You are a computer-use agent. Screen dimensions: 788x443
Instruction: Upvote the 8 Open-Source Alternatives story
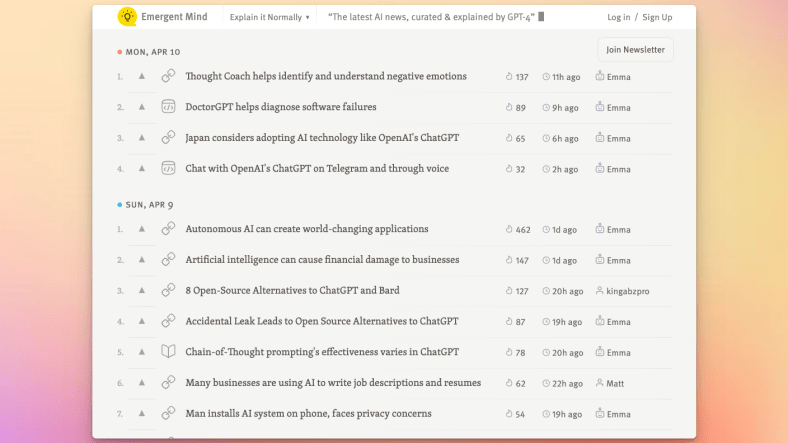(x=142, y=291)
